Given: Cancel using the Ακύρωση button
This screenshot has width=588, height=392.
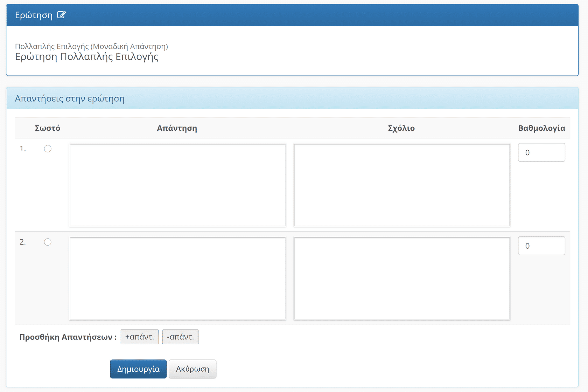Looking at the screenshot, I should 192,369.
